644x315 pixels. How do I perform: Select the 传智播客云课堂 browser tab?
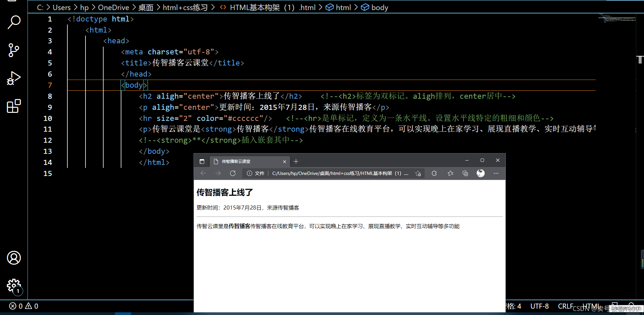(249, 162)
